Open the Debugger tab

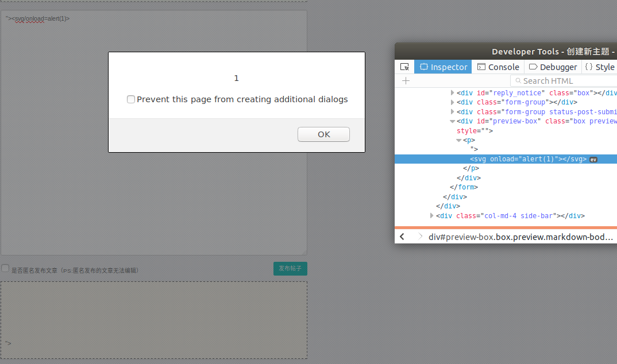(553, 67)
